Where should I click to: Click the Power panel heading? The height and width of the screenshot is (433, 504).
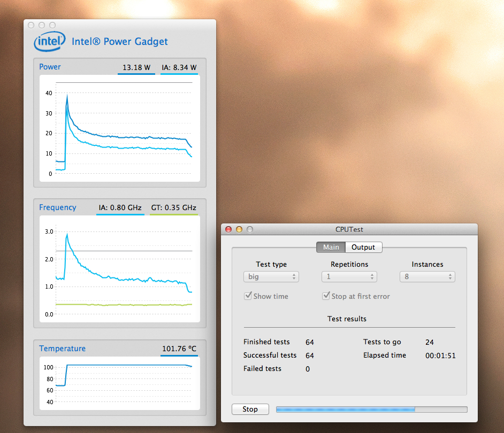click(50, 67)
